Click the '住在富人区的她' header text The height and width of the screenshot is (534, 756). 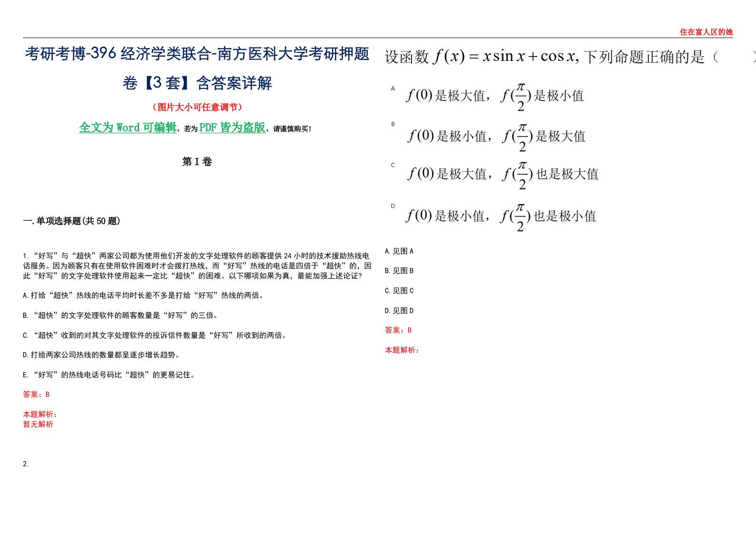706,32
